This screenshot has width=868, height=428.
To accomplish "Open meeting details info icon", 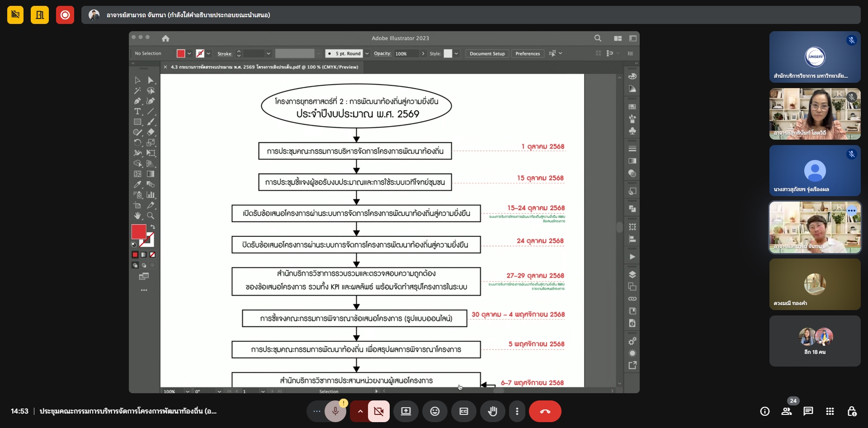I will [x=765, y=411].
